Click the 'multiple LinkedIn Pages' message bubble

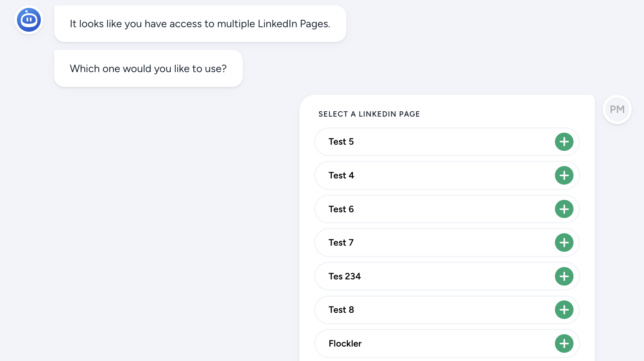[200, 24]
